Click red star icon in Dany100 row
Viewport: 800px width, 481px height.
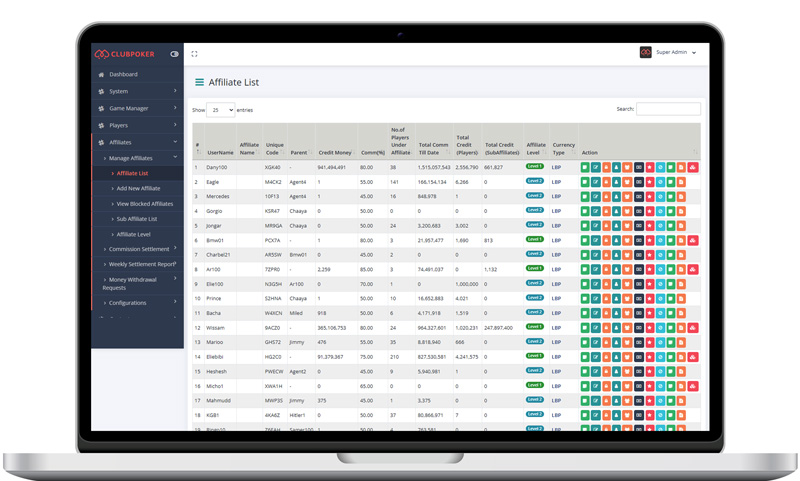tap(649, 167)
